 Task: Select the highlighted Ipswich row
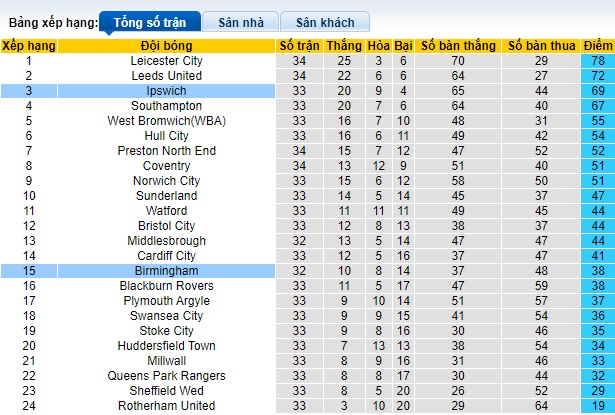click(166, 91)
